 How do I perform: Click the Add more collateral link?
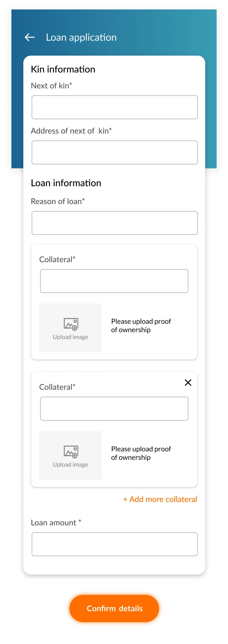pos(160,499)
